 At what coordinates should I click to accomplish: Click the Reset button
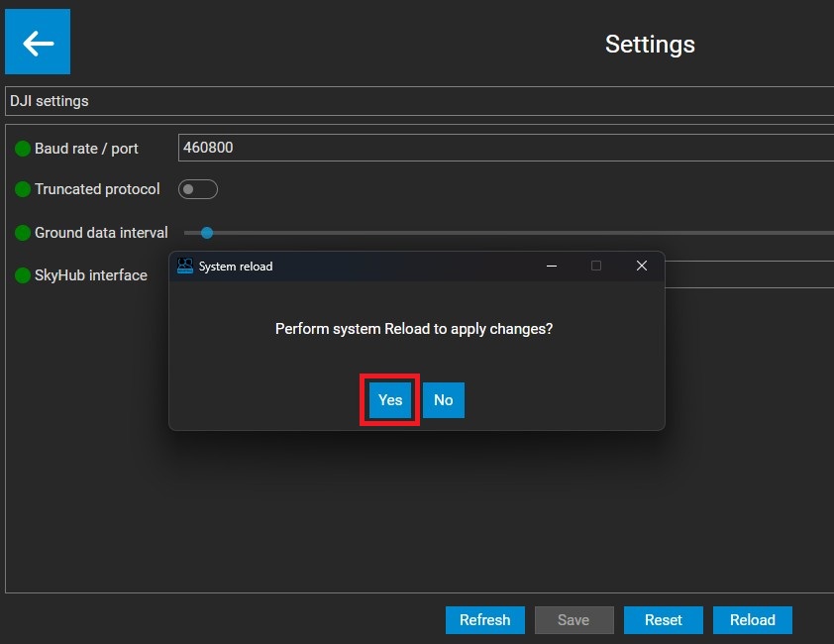[x=664, y=620]
